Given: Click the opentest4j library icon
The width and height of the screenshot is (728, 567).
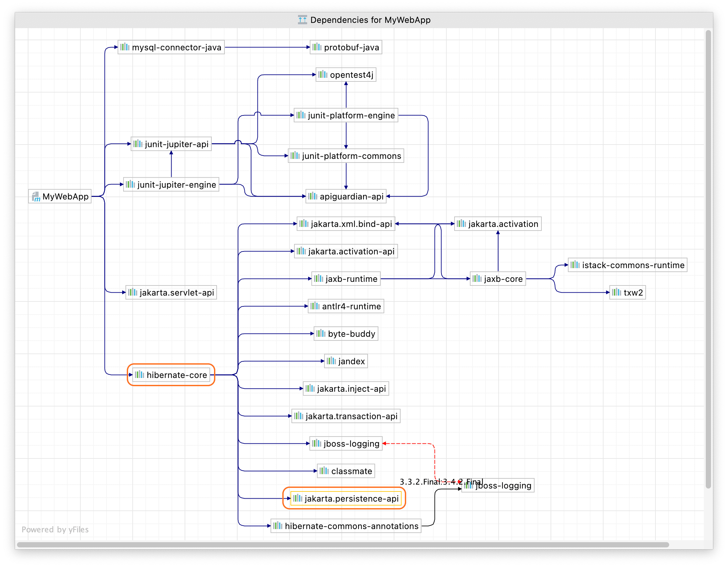Looking at the screenshot, I should pos(323,74).
